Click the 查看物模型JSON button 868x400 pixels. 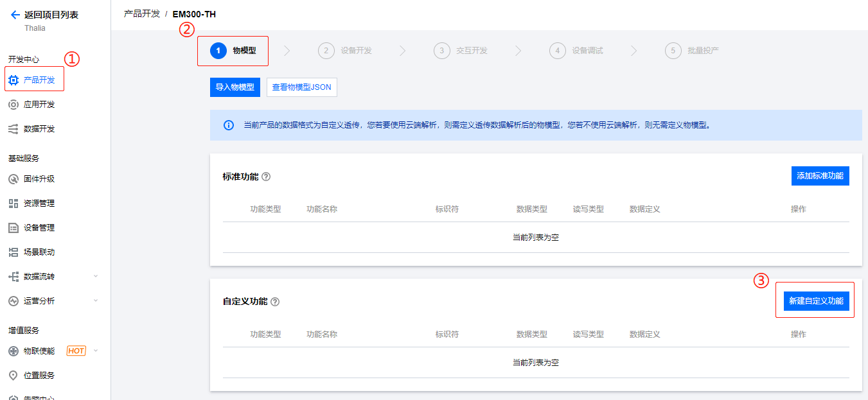pos(301,87)
